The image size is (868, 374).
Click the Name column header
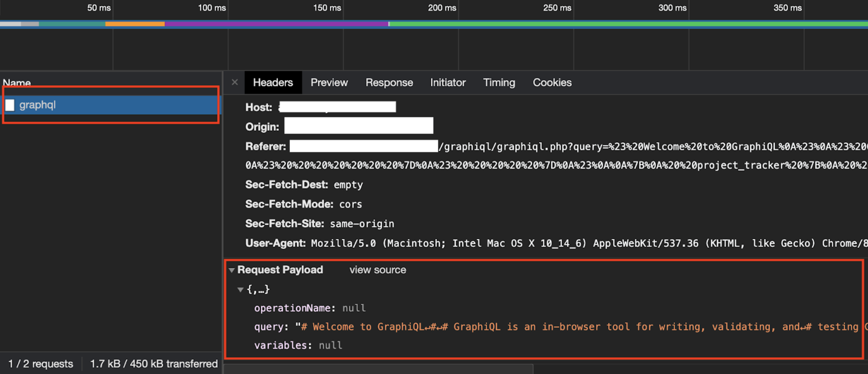click(x=17, y=83)
